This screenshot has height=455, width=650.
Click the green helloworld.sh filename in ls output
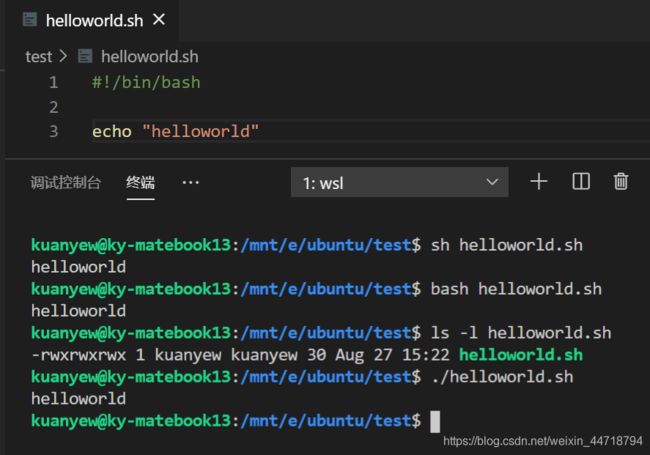click(521, 355)
